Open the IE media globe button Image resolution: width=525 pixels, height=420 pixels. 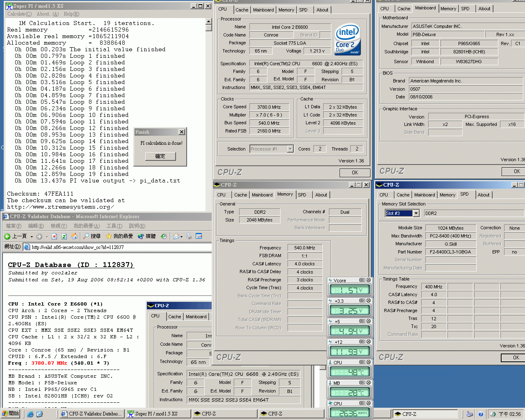click(146, 236)
